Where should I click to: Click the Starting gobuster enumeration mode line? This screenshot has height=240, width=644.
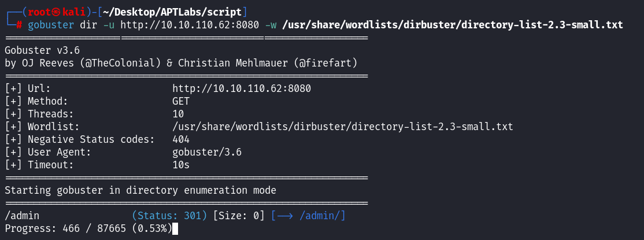[x=140, y=190]
